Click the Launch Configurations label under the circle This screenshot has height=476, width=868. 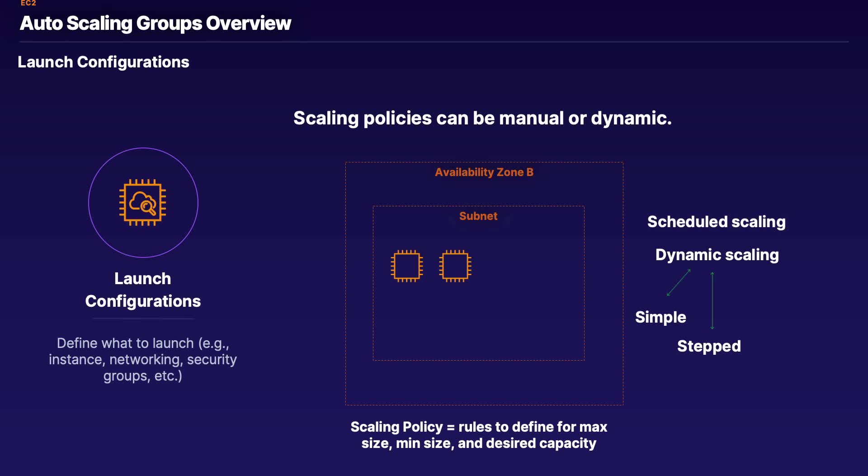pyautogui.click(x=143, y=290)
